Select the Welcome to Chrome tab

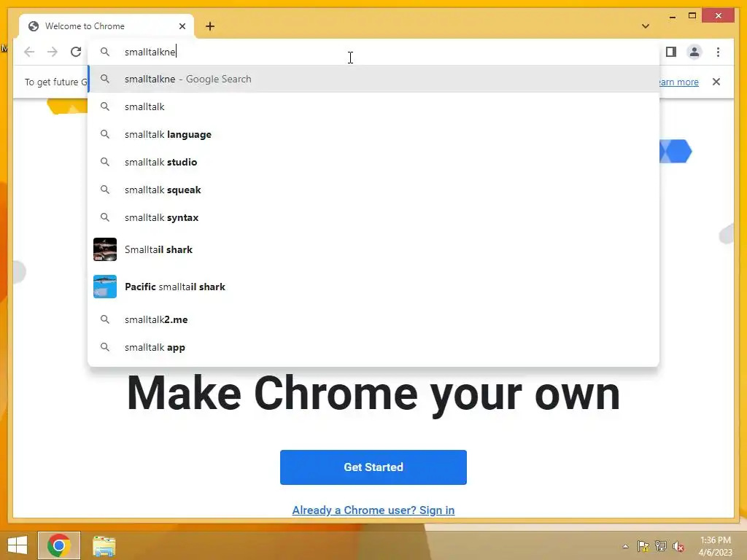click(107, 26)
